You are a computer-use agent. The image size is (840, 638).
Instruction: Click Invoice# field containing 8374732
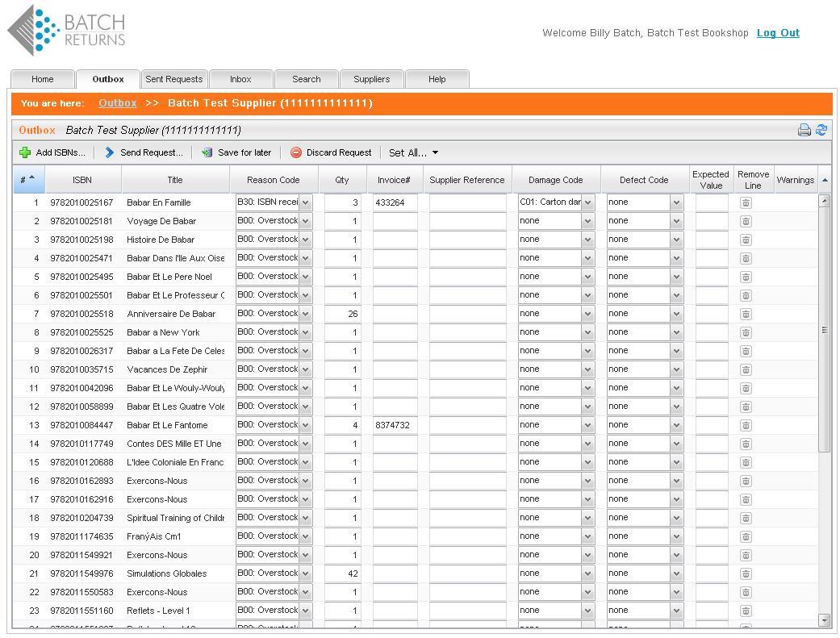395,425
